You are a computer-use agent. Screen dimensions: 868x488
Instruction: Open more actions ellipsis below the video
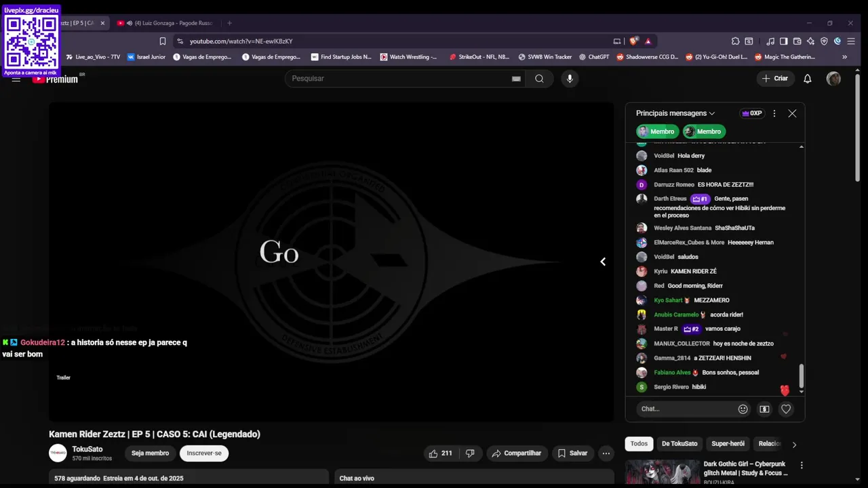(x=606, y=453)
